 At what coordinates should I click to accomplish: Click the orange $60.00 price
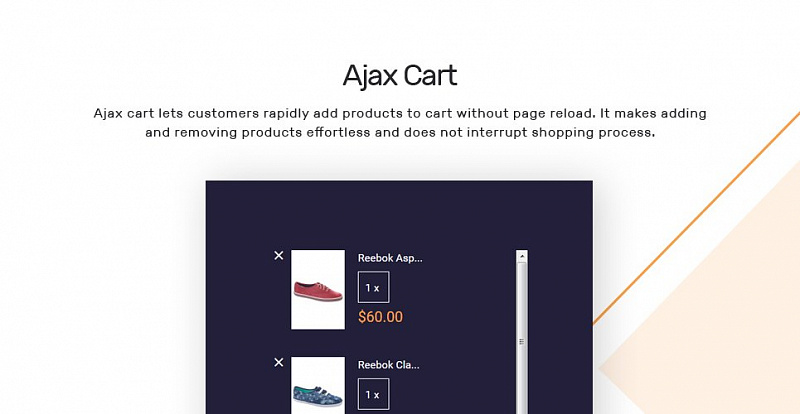380,317
